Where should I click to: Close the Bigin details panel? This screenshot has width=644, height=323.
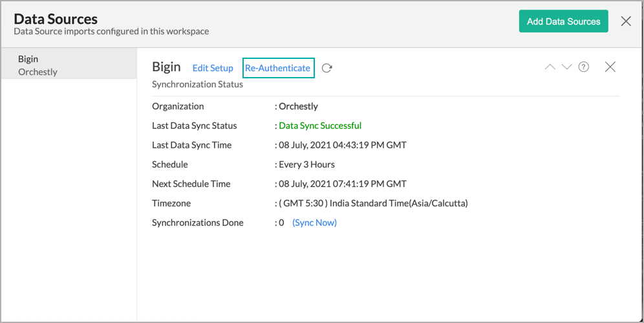[610, 67]
